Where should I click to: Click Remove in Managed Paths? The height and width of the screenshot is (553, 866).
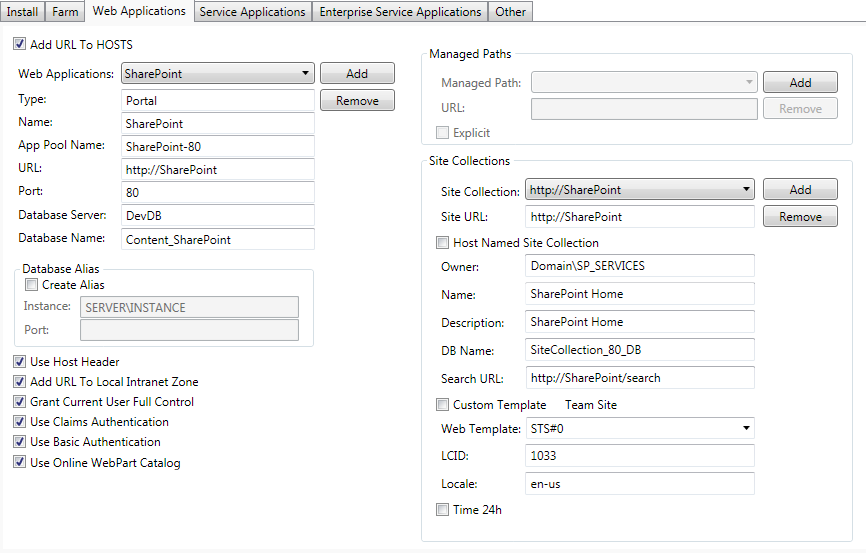(800, 109)
